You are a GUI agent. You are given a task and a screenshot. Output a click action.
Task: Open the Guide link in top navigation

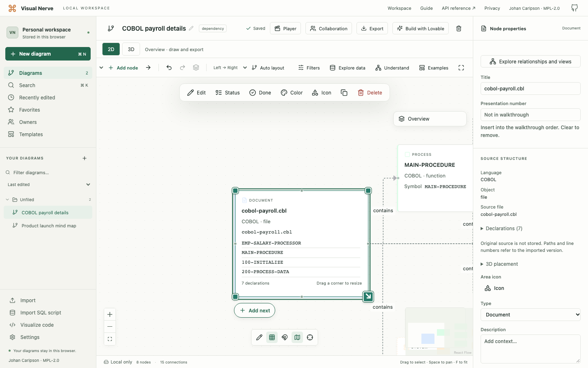pos(426,8)
